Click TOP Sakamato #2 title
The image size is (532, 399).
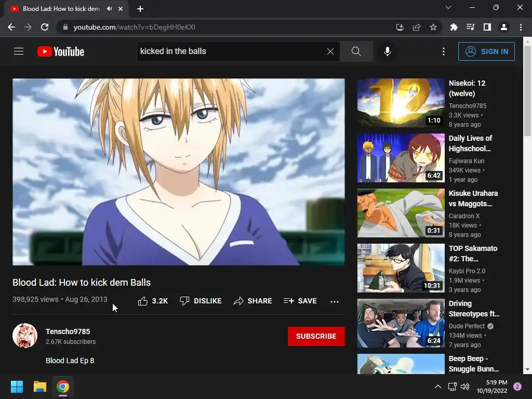[473, 254]
